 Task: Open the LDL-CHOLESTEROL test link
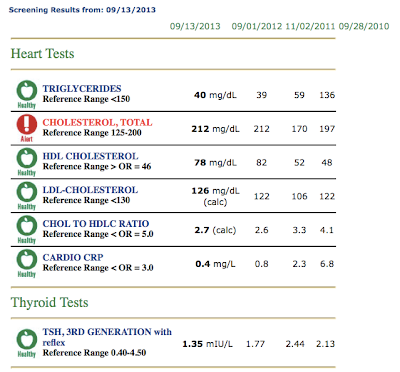point(90,190)
